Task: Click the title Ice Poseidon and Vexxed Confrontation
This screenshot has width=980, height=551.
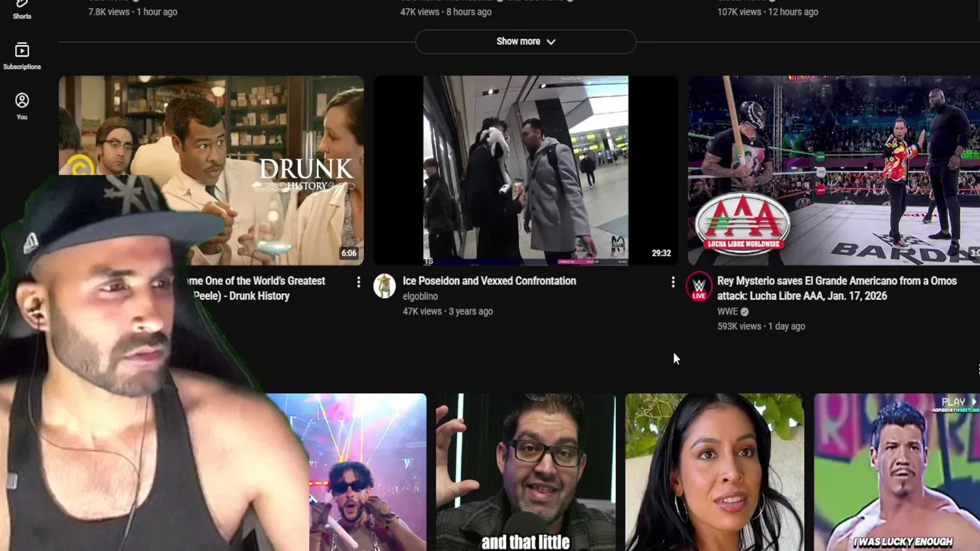Action: [x=489, y=281]
